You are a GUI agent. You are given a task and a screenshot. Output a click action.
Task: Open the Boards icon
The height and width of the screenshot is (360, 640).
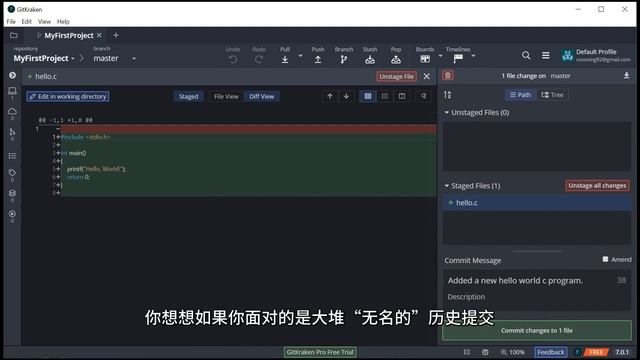click(425, 59)
